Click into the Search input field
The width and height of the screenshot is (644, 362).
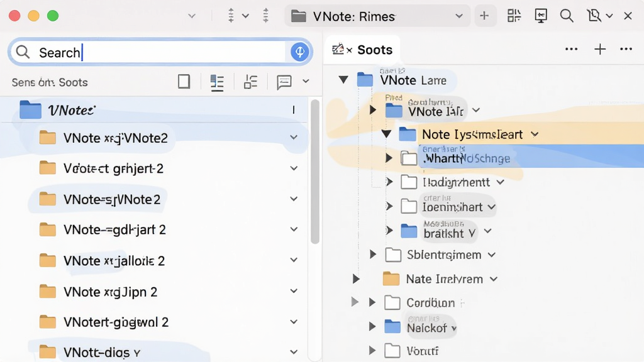click(160, 52)
